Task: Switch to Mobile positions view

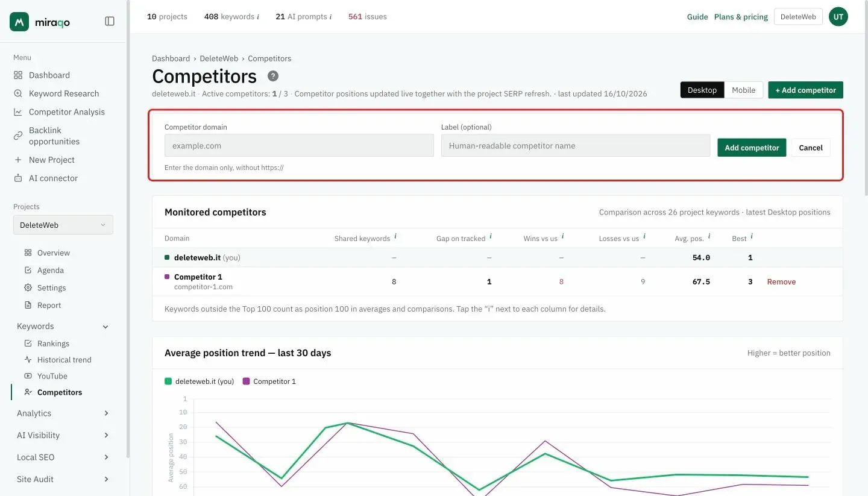Action: tap(744, 90)
